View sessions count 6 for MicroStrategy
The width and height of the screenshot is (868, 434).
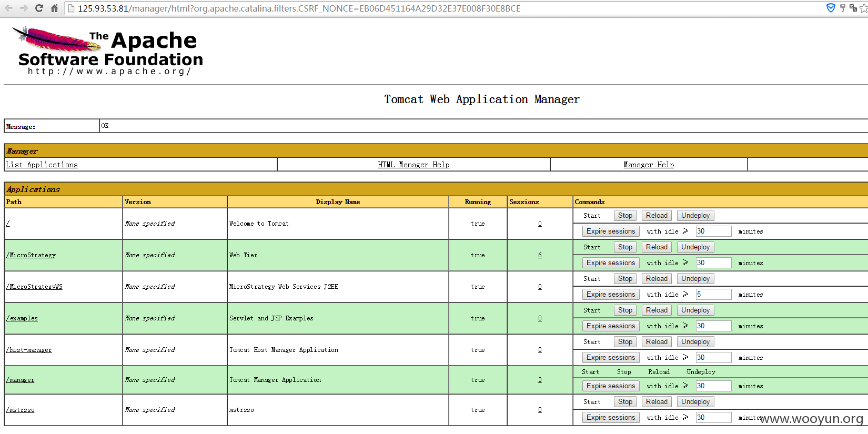pos(540,255)
